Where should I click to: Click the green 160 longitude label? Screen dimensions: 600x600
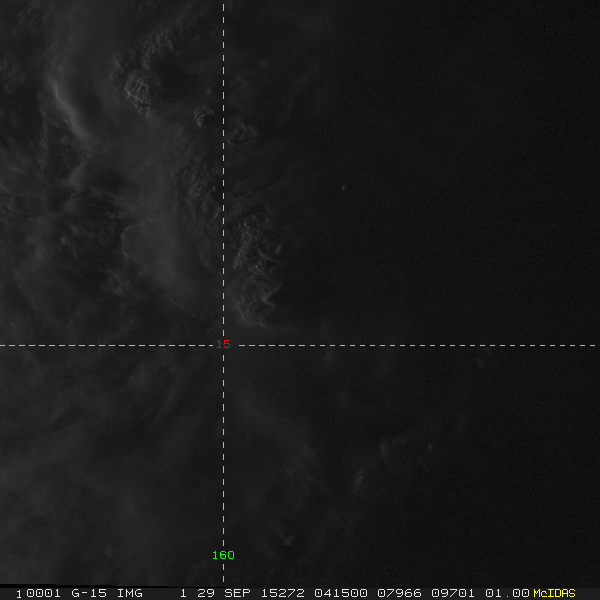(223, 555)
